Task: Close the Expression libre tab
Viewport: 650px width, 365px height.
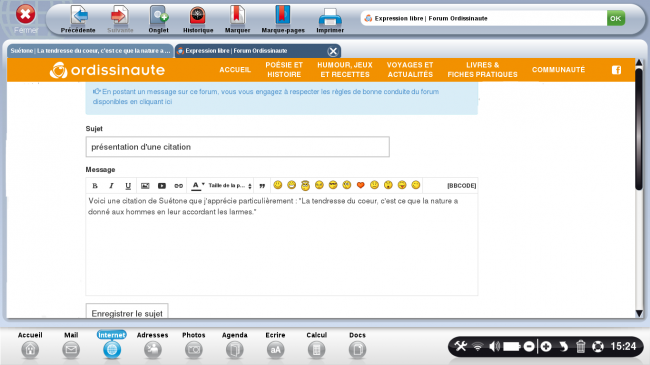Action: [332, 51]
